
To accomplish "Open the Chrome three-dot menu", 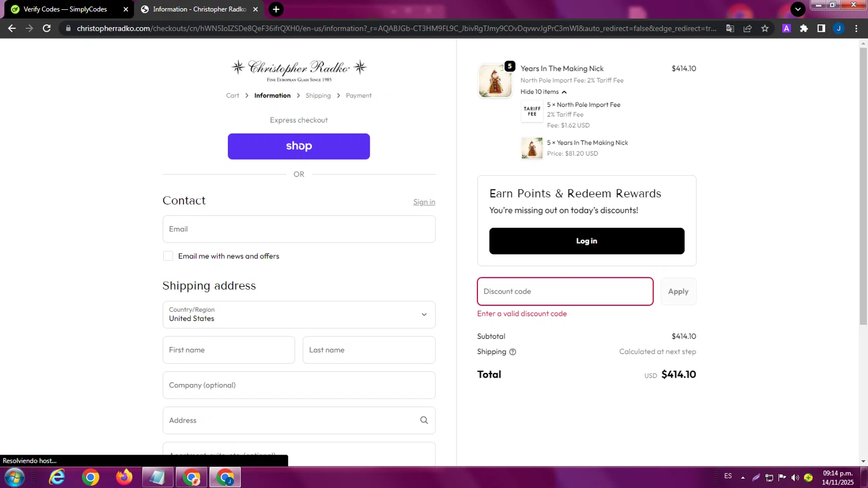I will pos(856,28).
